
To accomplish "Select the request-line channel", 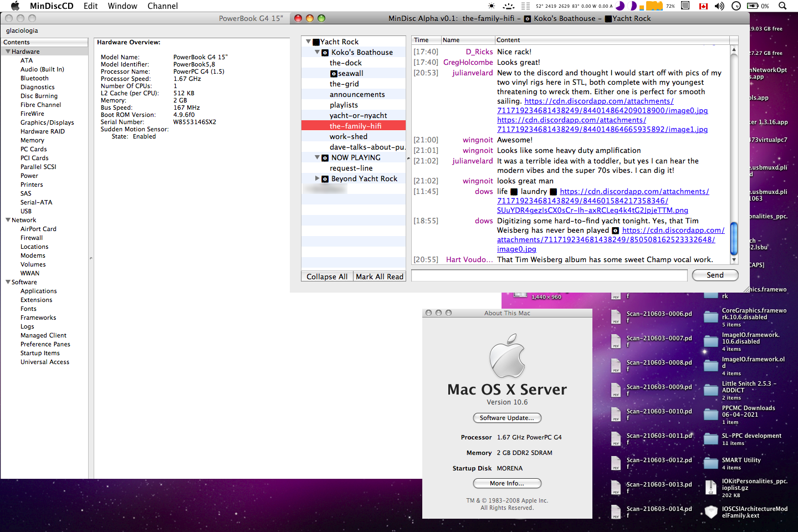I will [x=351, y=168].
